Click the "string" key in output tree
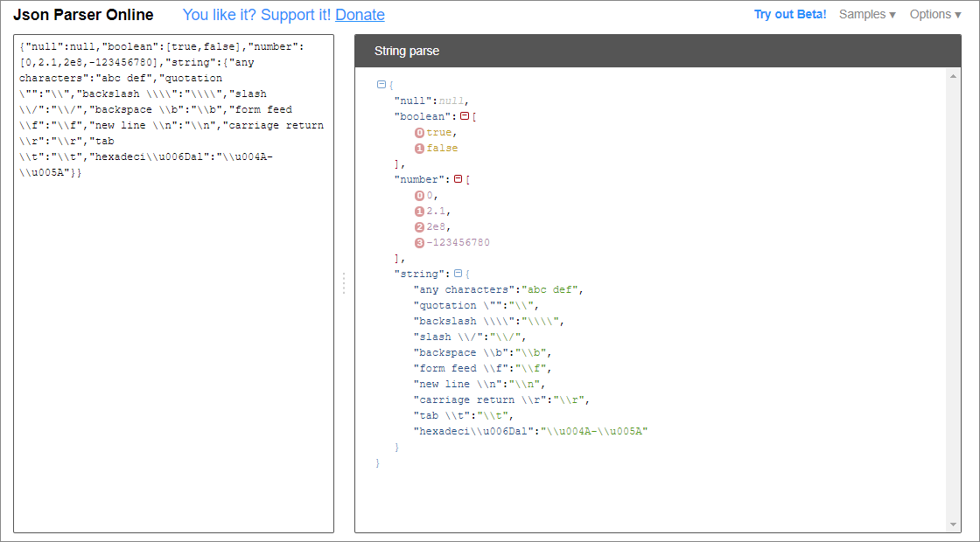This screenshot has height=542, width=980. (420, 274)
